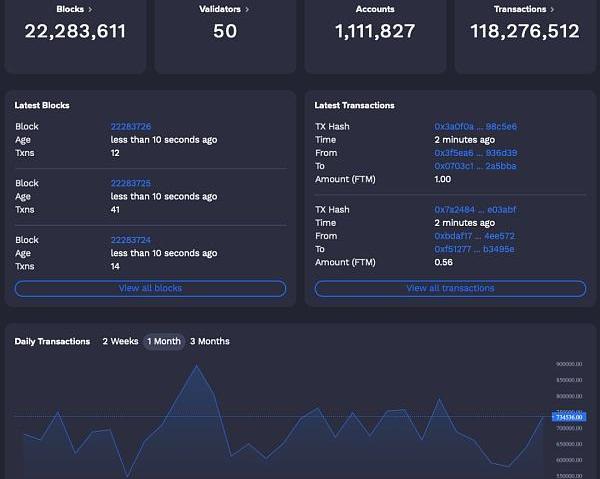Open recipient address 0x0703c1 ... 2a5bba
The height and width of the screenshot is (479, 600).
(475, 166)
